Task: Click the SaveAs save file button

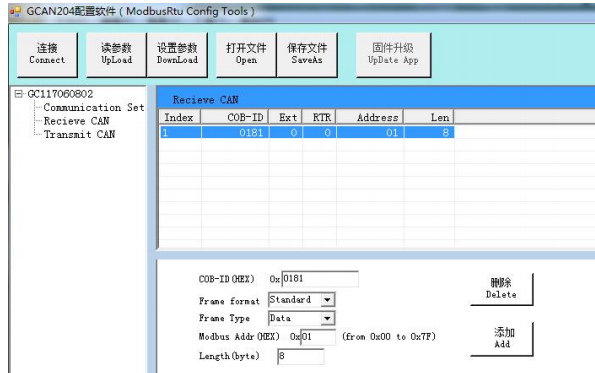Action: pos(307,55)
